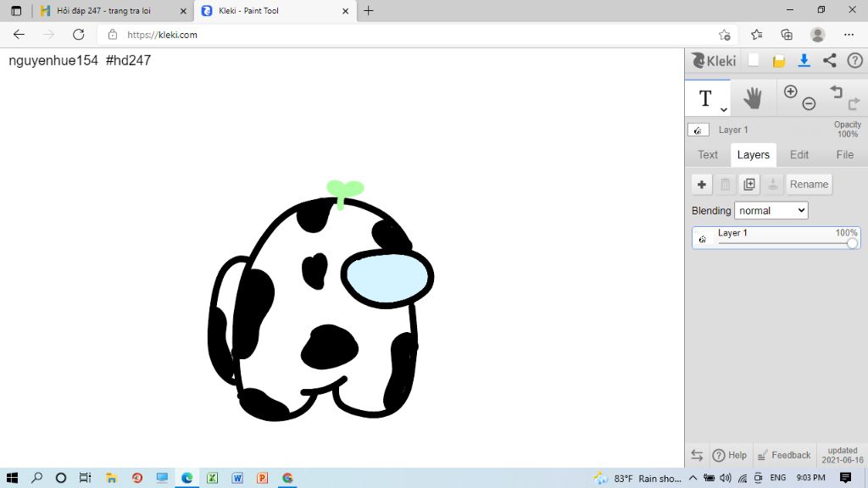Screen dimensions: 868x488
Task: Switch to the File tab
Action: pos(844,155)
